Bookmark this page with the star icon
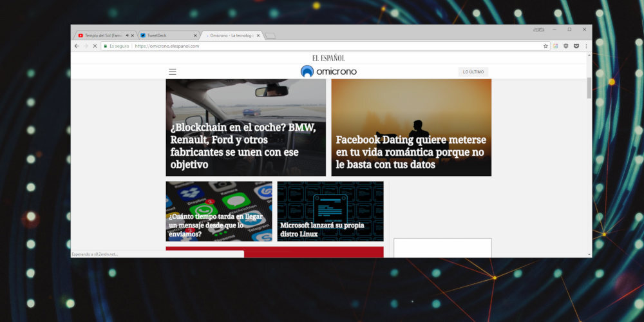The image size is (644, 322). pos(545,46)
